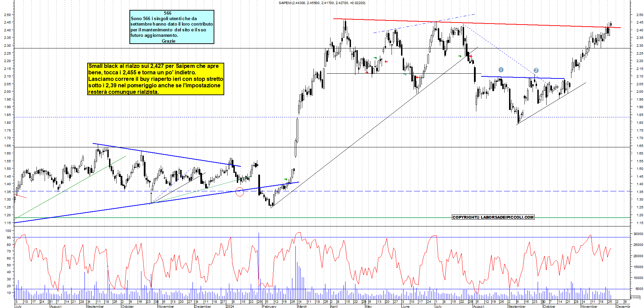
Task: Click the "x10000" volume multiplier label
Action: coord(635,297)
